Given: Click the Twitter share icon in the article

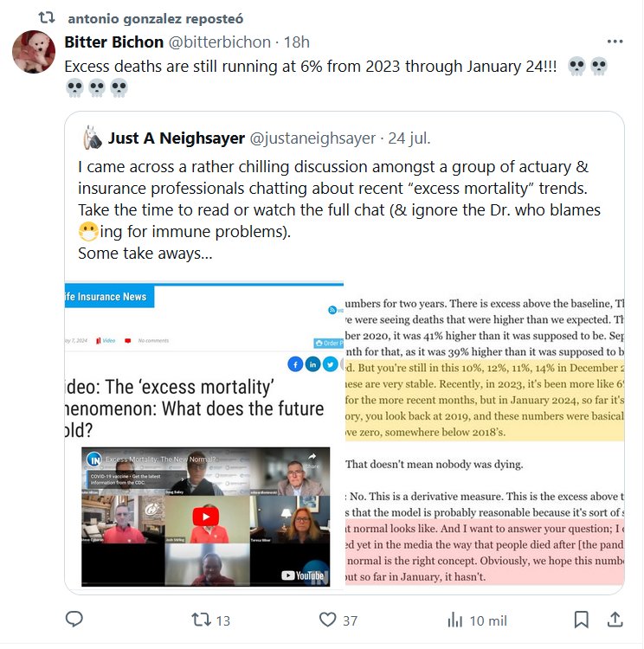Looking at the screenshot, I should [x=330, y=364].
